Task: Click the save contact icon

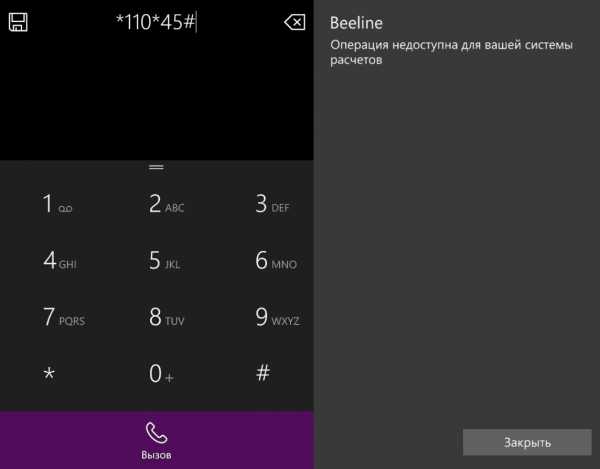Action: [x=18, y=21]
